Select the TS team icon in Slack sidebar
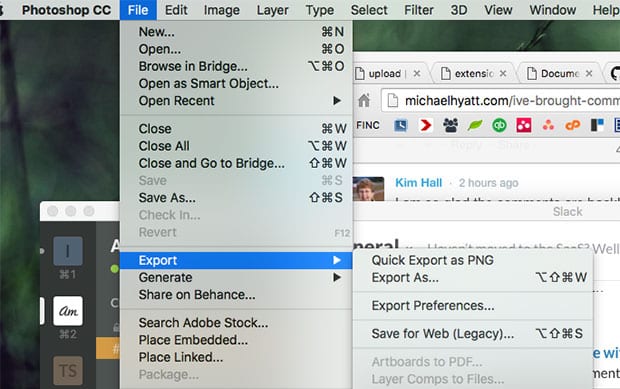The width and height of the screenshot is (620, 389). tap(68, 371)
